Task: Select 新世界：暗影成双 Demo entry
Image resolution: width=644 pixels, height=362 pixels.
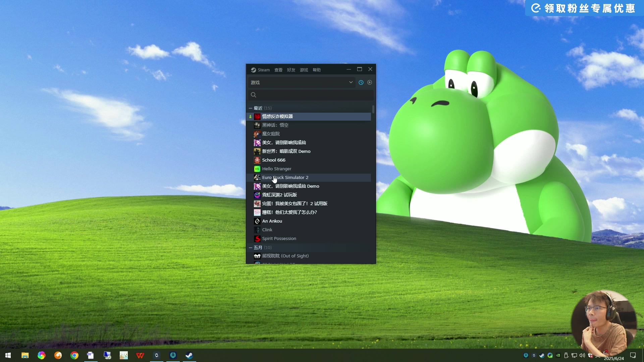Action: [x=309, y=151]
